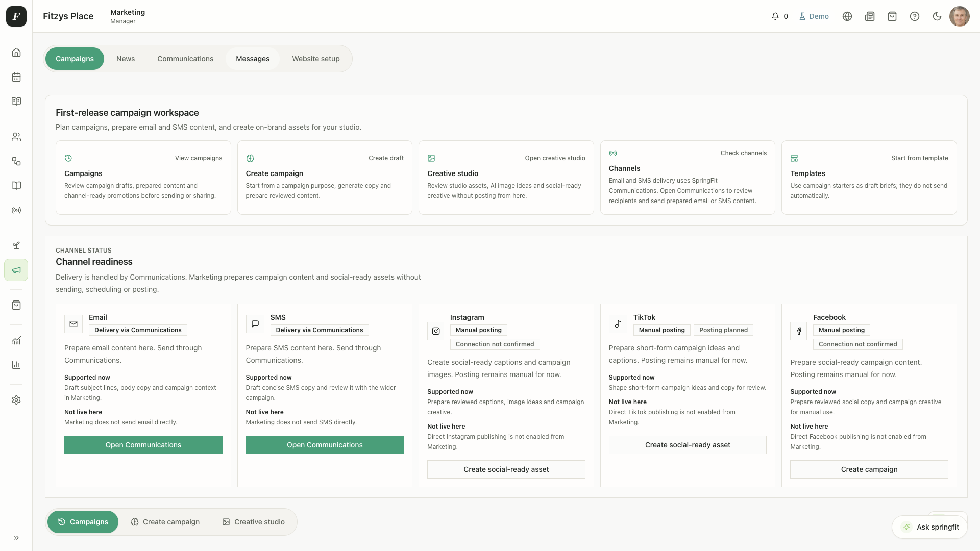
Task: Open Communications from the Email card
Action: [143, 445]
